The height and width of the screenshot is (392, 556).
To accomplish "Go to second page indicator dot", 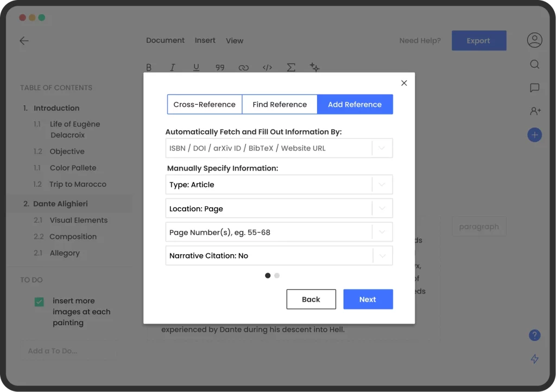I will [x=277, y=276].
